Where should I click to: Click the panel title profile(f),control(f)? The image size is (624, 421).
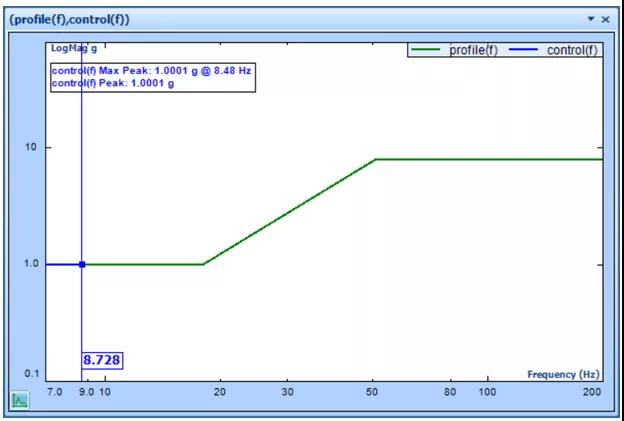69,19
